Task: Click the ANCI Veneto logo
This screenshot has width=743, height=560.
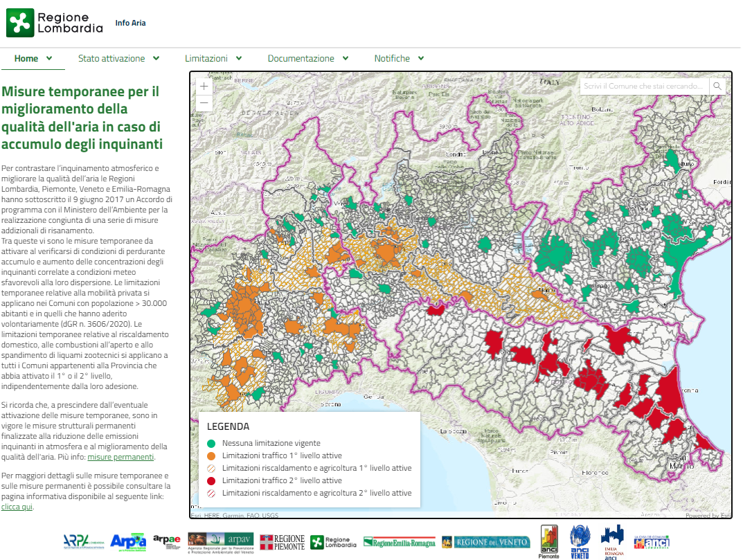Action: click(x=579, y=541)
